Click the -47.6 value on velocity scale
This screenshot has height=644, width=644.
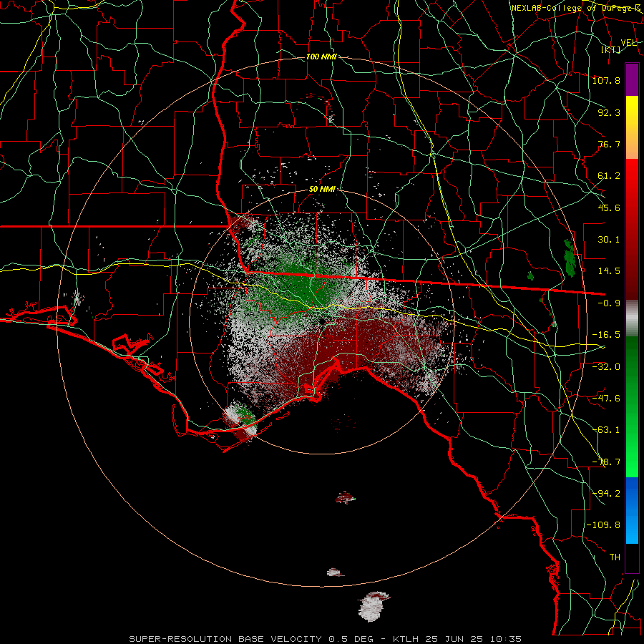pyautogui.click(x=606, y=399)
